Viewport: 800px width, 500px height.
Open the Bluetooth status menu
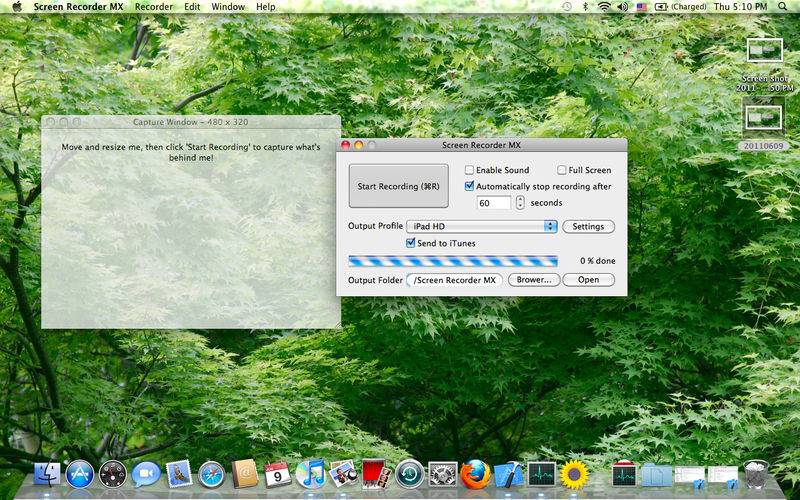coord(585,7)
